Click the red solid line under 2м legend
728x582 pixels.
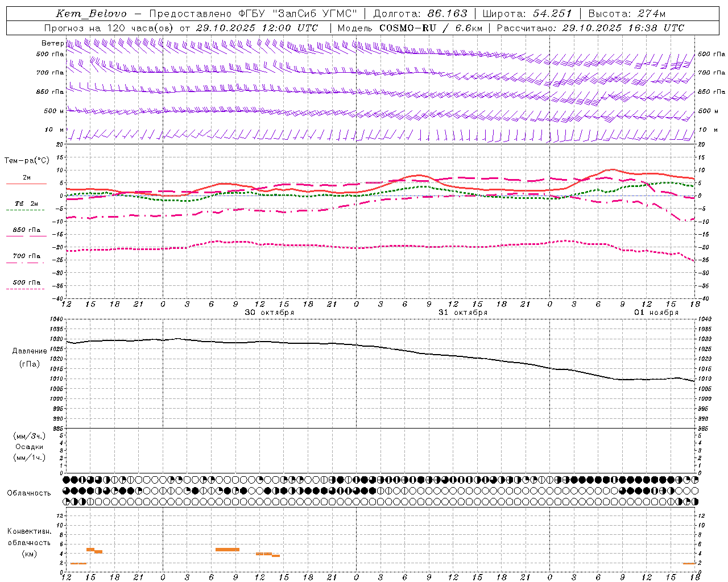(x=26, y=184)
